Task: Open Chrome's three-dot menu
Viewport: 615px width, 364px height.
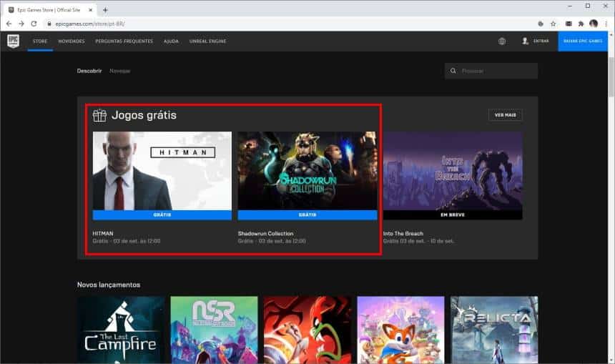Action: (x=606, y=24)
